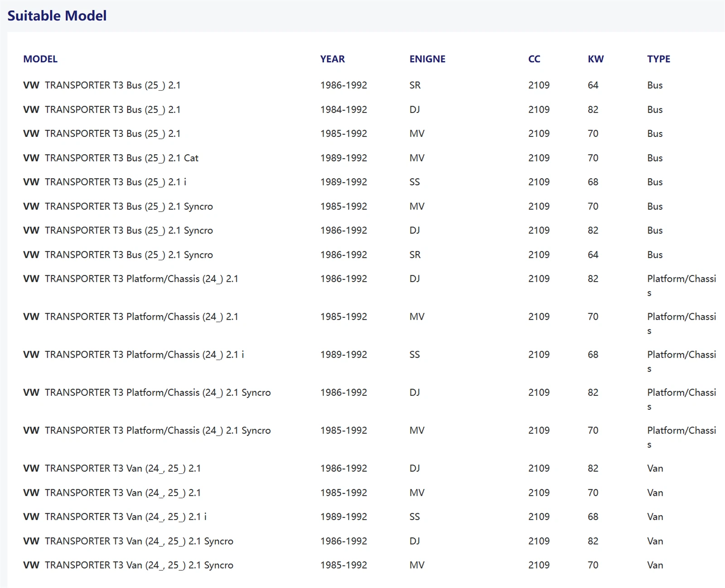Click engine SS in Bus 2.1 i row

click(415, 182)
